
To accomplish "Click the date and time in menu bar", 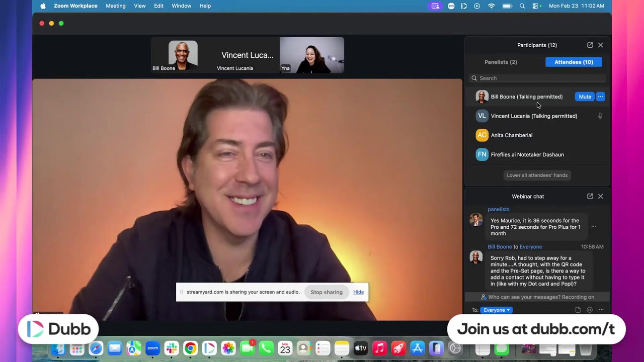I will pos(577,6).
